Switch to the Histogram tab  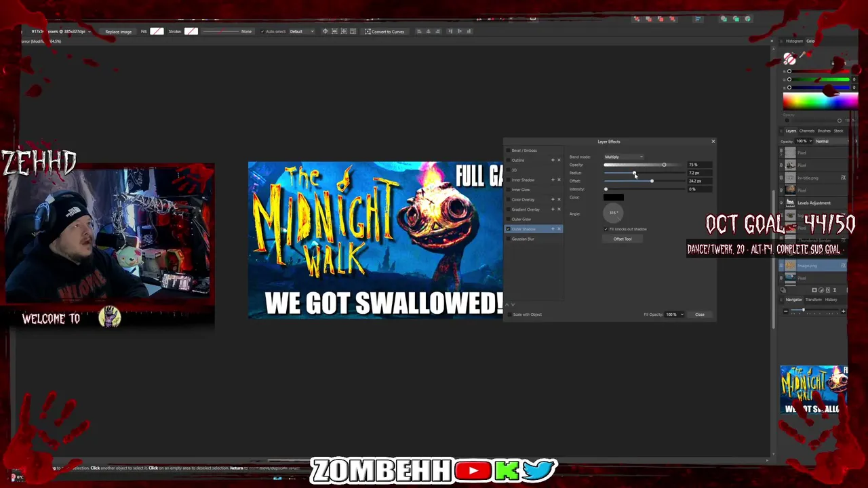click(794, 41)
